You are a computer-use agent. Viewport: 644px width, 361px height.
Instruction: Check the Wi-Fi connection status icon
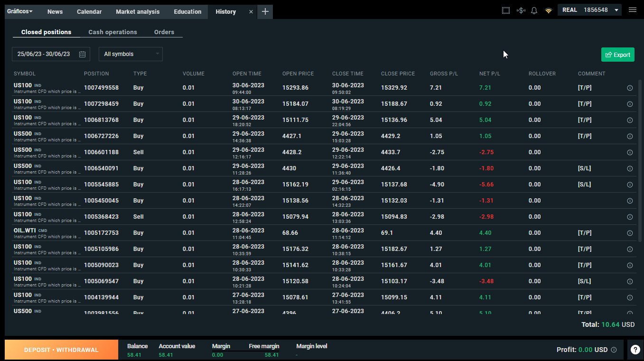pos(549,10)
